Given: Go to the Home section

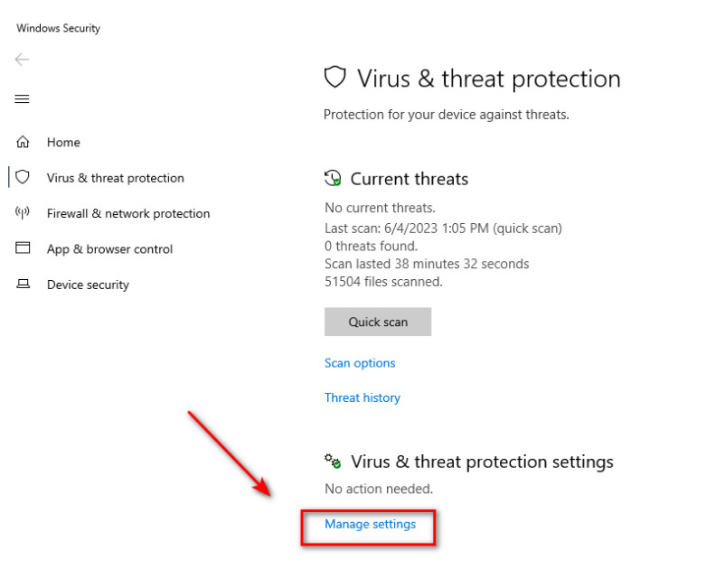Looking at the screenshot, I should click(63, 143).
